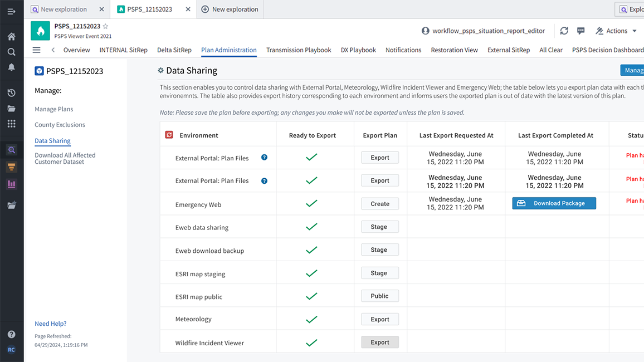This screenshot has width=644, height=362.
Task: Open the Restoration View tab
Action: 454,50
